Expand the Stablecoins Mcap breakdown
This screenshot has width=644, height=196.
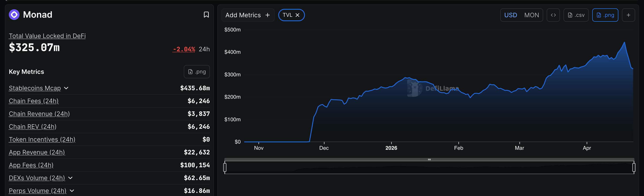coord(66,88)
